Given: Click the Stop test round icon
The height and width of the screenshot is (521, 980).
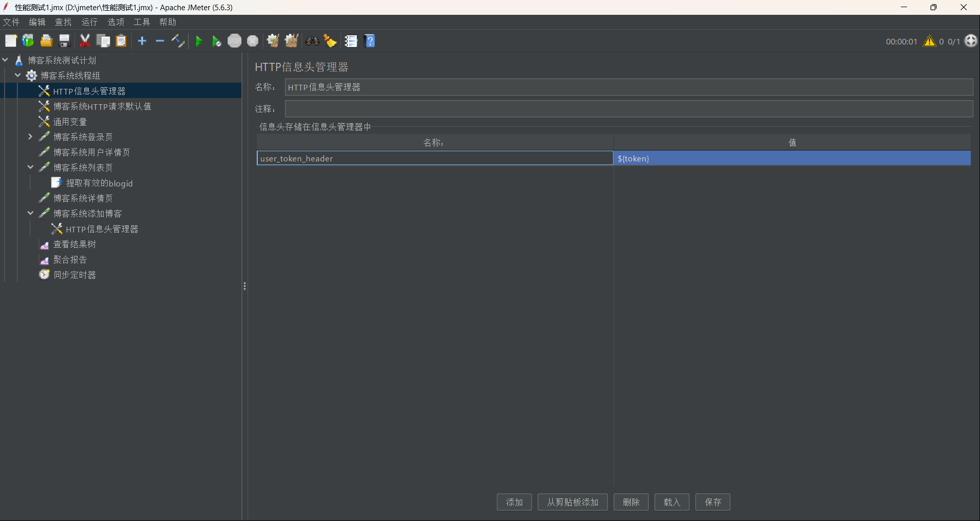Looking at the screenshot, I should (235, 41).
